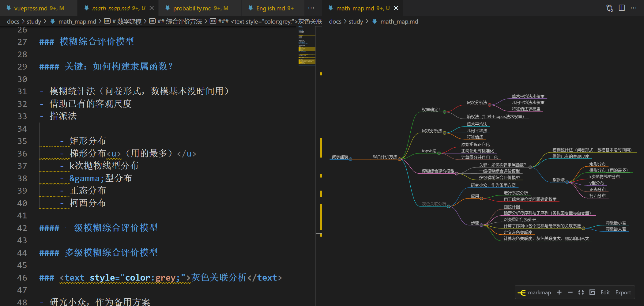
Task: Click the symbol icon before '# 数学建模' breadcrumb
Action: pyautogui.click(x=107, y=21)
